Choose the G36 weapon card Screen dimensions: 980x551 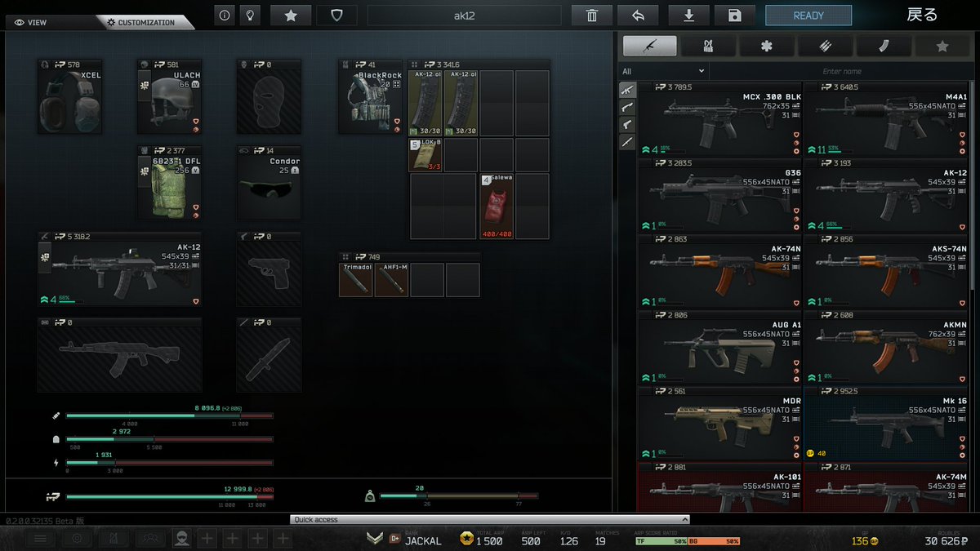(719, 195)
